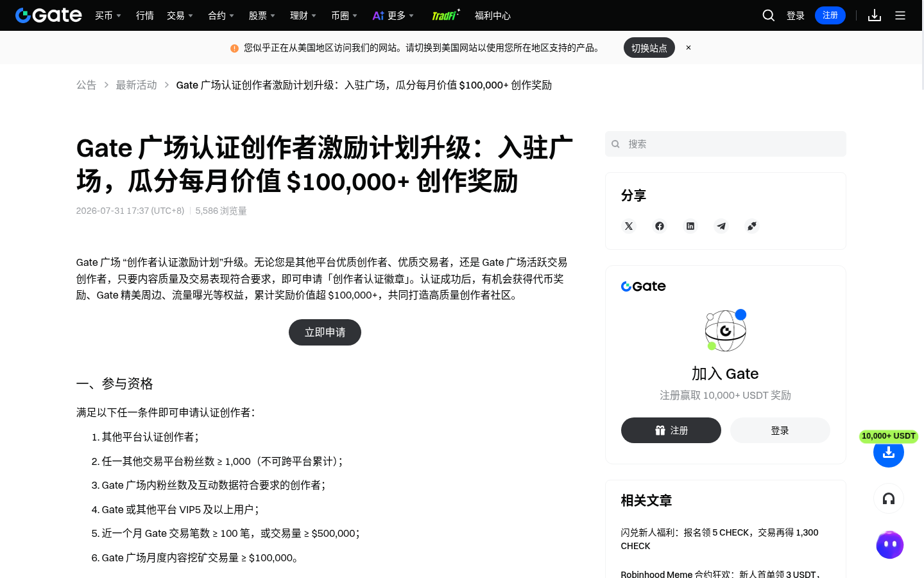
Task: Click the article publish date text
Action: click(x=130, y=211)
